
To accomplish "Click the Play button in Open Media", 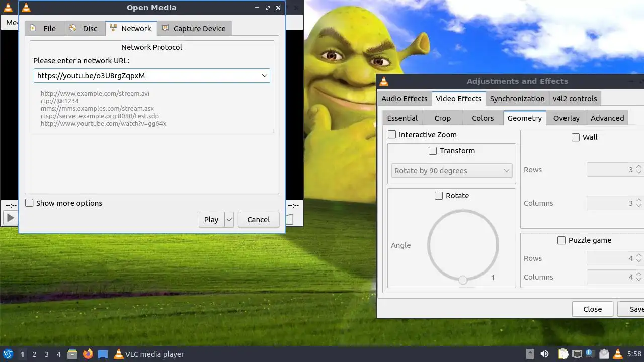I will pos(211,219).
